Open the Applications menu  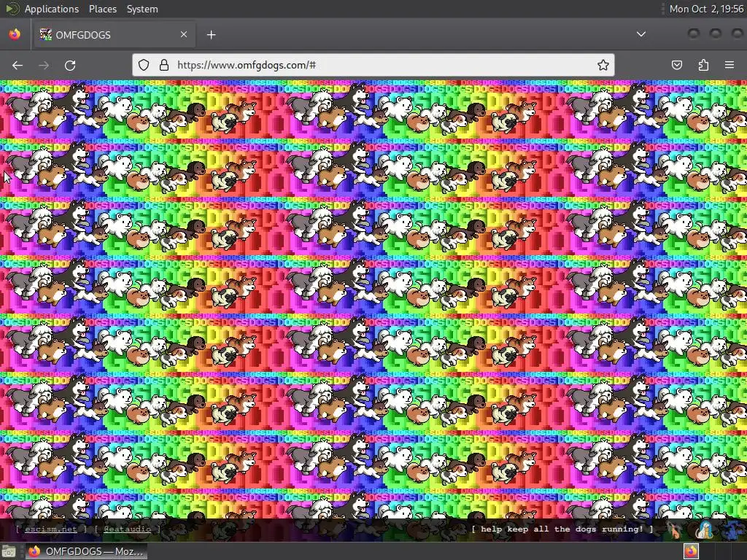click(x=52, y=9)
